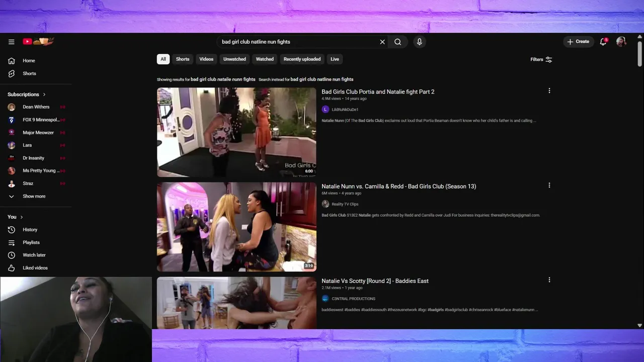
Task: Click the page vertical scrollbar
Action: [x=640, y=54]
